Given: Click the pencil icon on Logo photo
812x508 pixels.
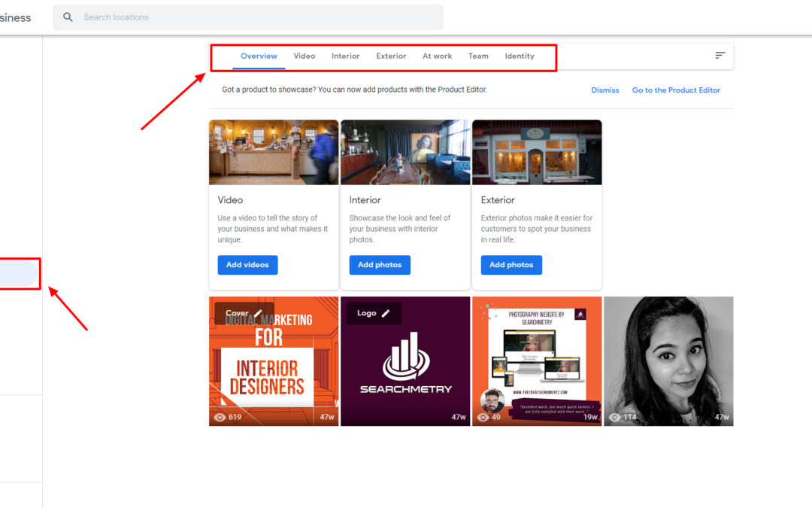Looking at the screenshot, I should (x=386, y=313).
